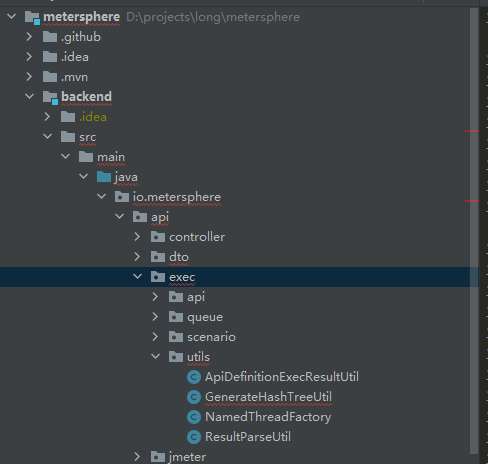Collapse the src folder chevron
This screenshot has height=464, width=488.
[48, 136]
